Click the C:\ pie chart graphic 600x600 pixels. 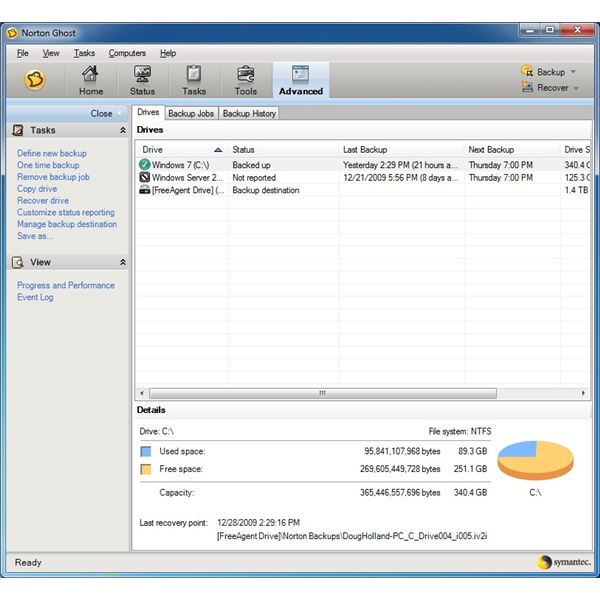coord(535,460)
